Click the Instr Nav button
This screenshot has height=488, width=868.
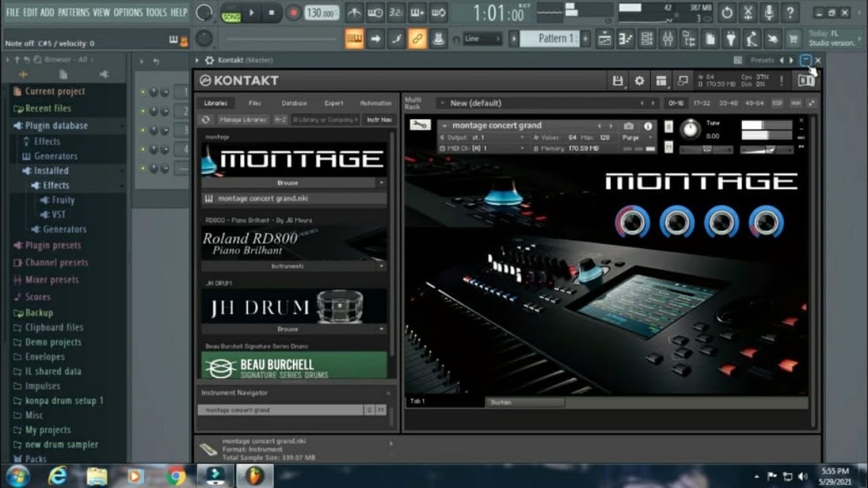tap(379, 119)
